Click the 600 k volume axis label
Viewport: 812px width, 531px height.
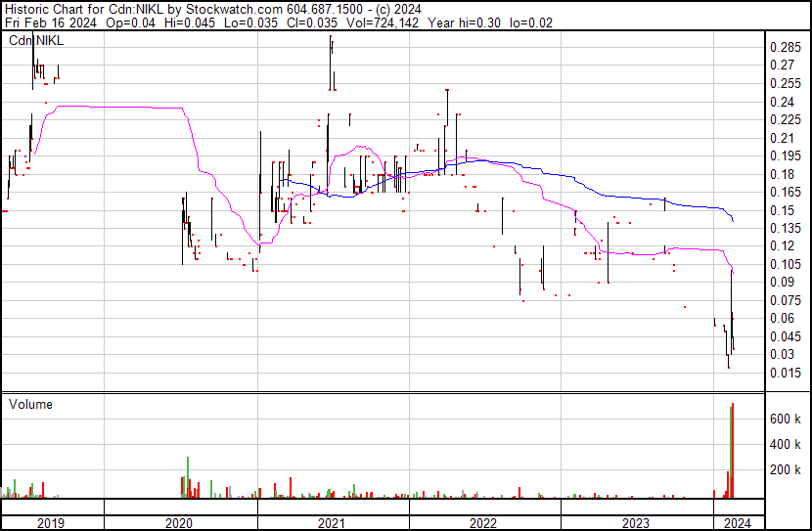pos(785,419)
